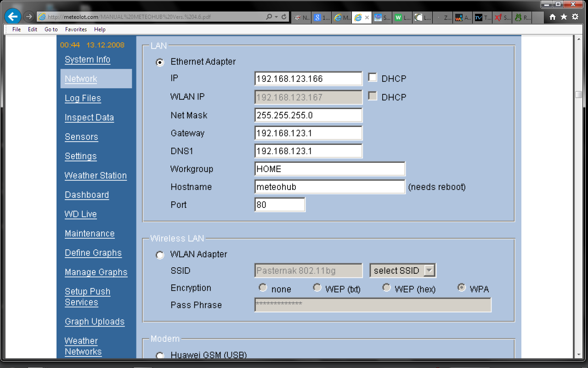This screenshot has height=368, width=588.
Task: Open the Inspect Data link
Action: point(89,118)
